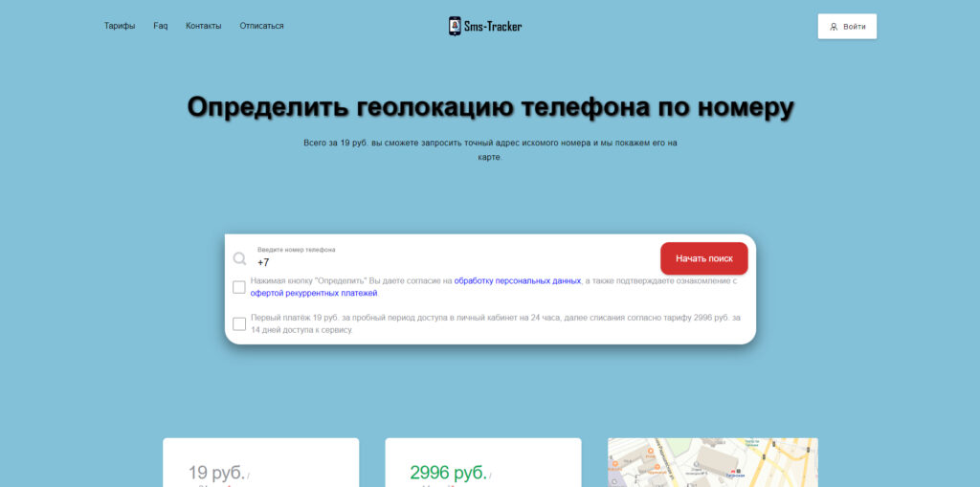The height and width of the screenshot is (487, 980).
Task: Open the Faq navigation link
Action: click(x=161, y=26)
